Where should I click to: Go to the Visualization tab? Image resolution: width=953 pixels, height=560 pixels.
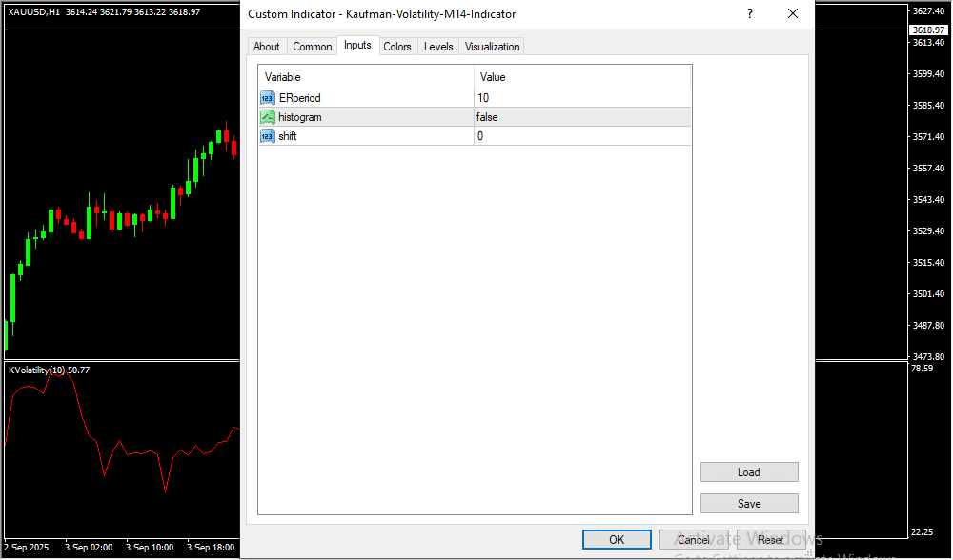(x=493, y=47)
